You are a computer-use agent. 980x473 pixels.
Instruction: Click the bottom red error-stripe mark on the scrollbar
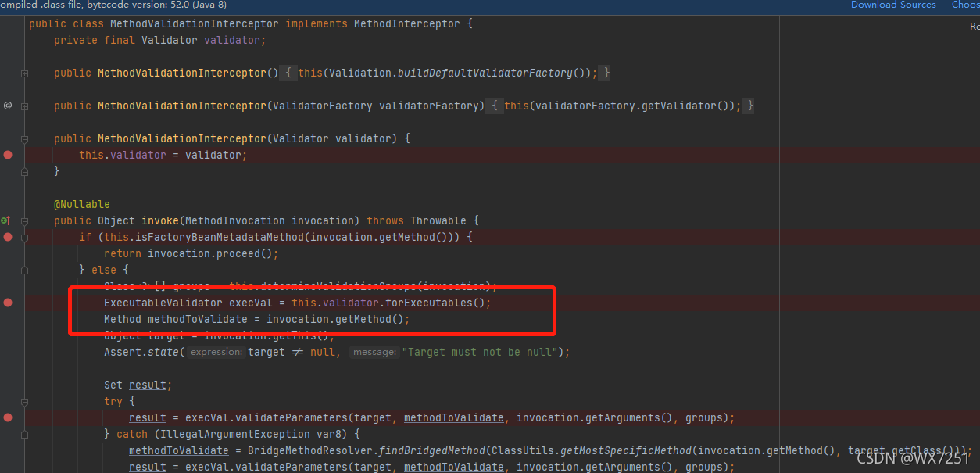(976, 418)
